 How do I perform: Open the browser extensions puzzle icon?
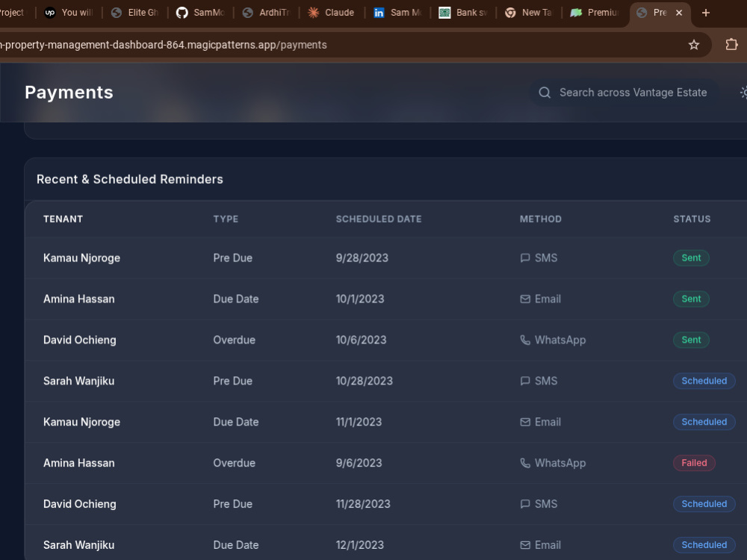[731, 45]
